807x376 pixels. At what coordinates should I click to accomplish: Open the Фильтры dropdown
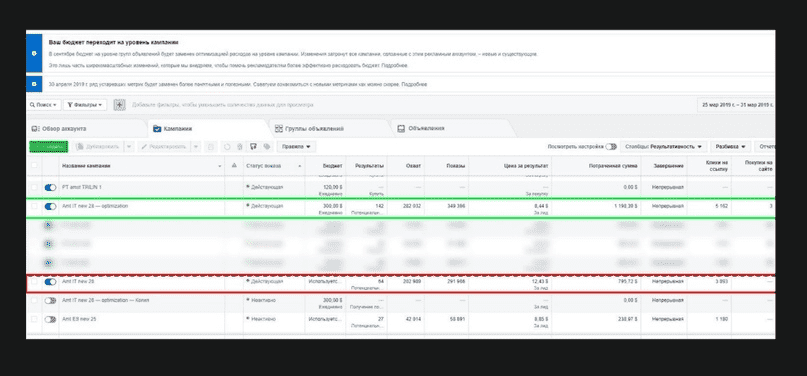85,104
